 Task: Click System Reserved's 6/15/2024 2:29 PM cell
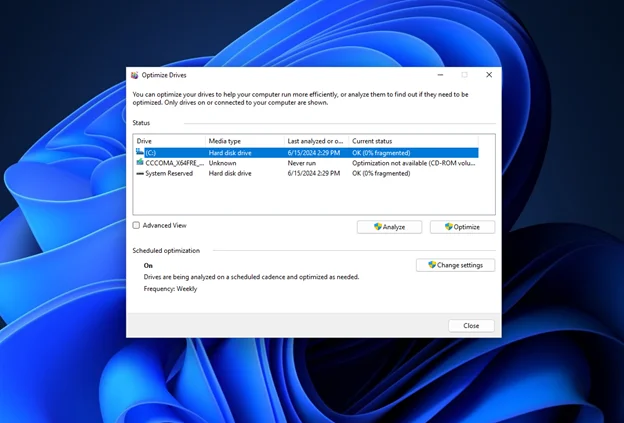[x=314, y=173]
